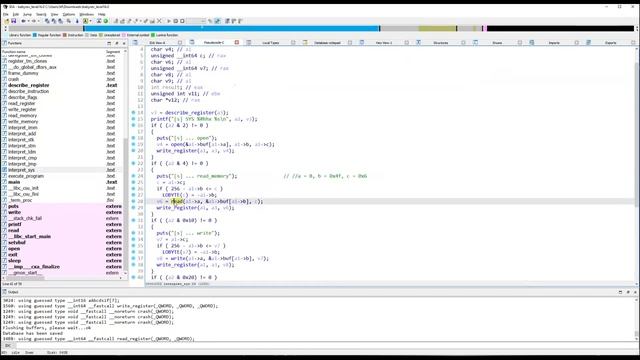640x360 pixels.
Task: Click the function icon beside interpret_sys
Action: coord(4,170)
